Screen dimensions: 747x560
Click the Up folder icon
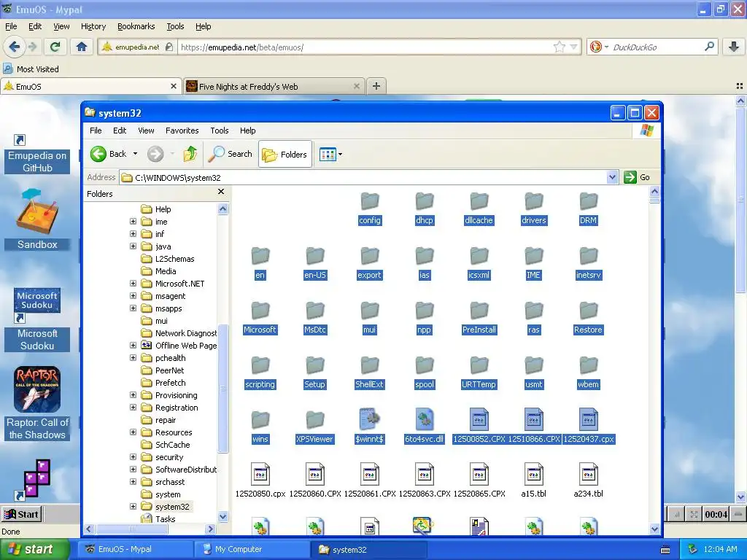point(190,154)
